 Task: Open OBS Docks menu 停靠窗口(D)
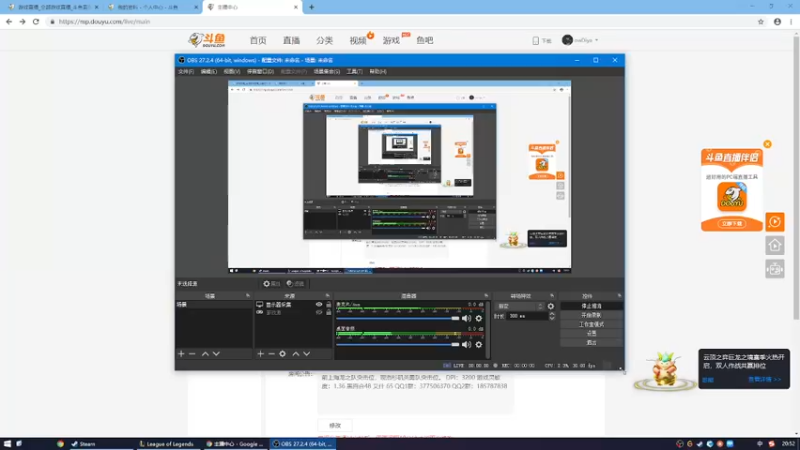[260, 71]
